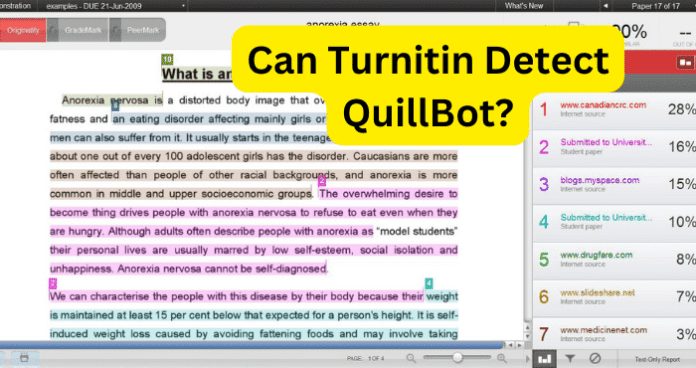Click the 8% match percentage
The image size is (696, 368).
click(x=686, y=259)
